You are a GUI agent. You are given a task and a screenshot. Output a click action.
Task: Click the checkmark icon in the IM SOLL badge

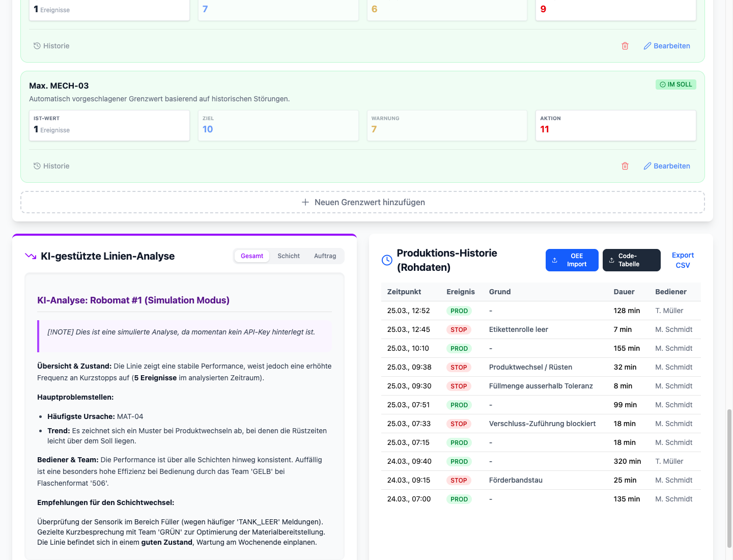(x=662, y=85)
